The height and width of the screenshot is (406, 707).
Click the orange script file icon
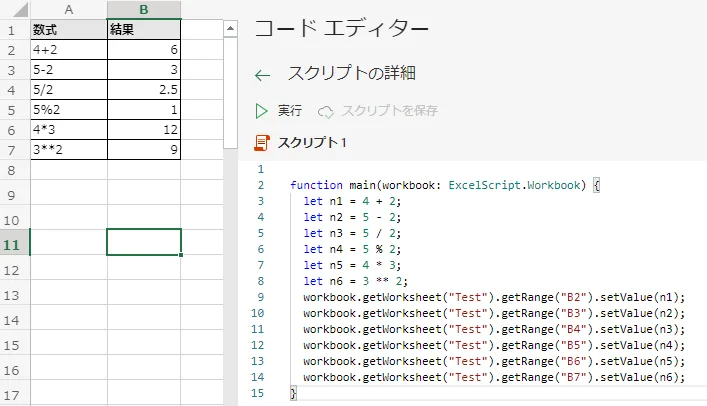[262, 143]
